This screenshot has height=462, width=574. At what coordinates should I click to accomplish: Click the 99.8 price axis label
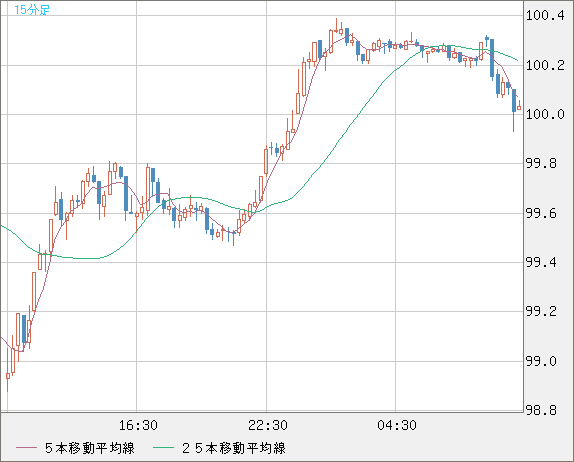point(541,163)
